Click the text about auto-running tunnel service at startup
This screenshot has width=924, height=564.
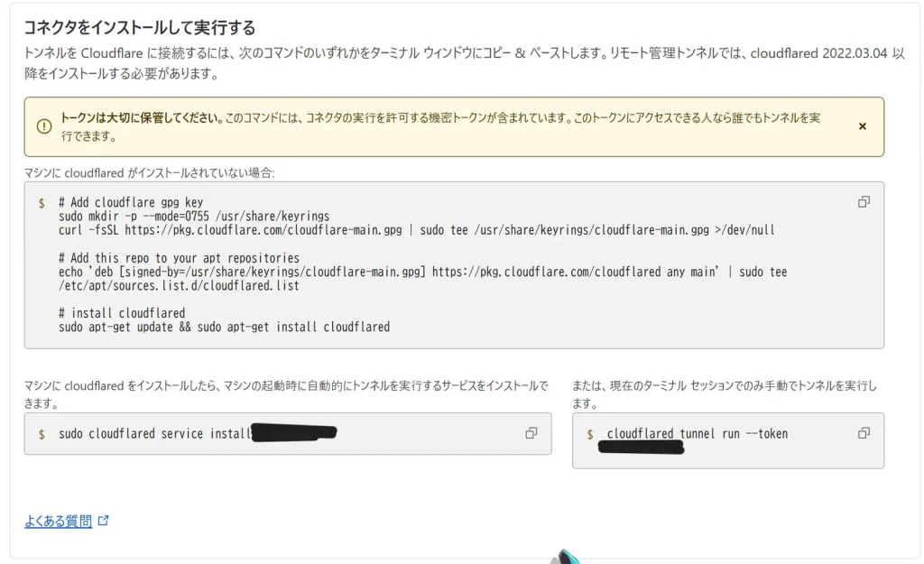tap(286, 395)
